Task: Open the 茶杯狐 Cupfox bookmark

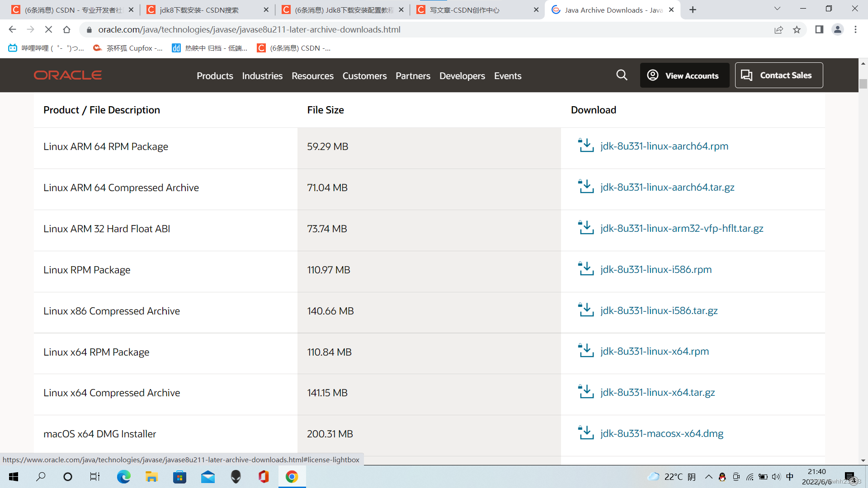Action: point(127,48)
